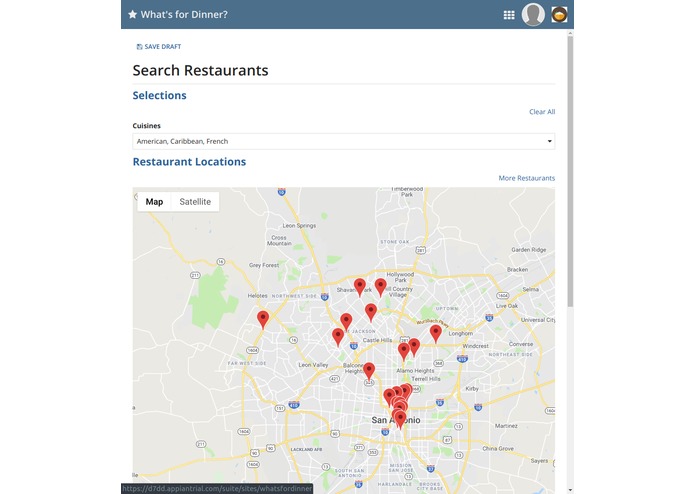Click the What's for Dinner? site title
The width and height of the screenshot is (695, 494).
click(184, 15)
